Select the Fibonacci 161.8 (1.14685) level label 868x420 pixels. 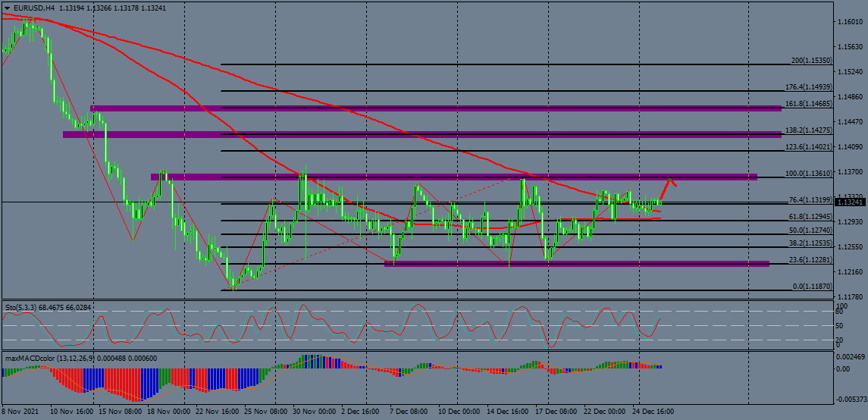coord(809,102)
